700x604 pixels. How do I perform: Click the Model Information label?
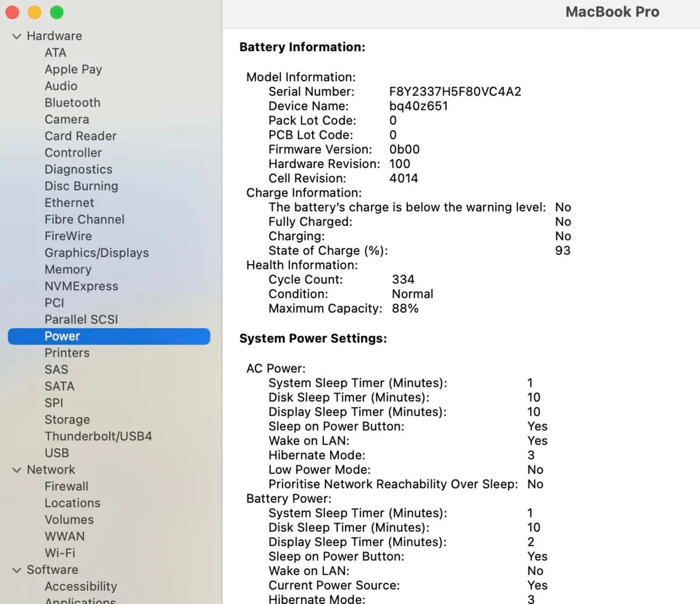(301, 77)
